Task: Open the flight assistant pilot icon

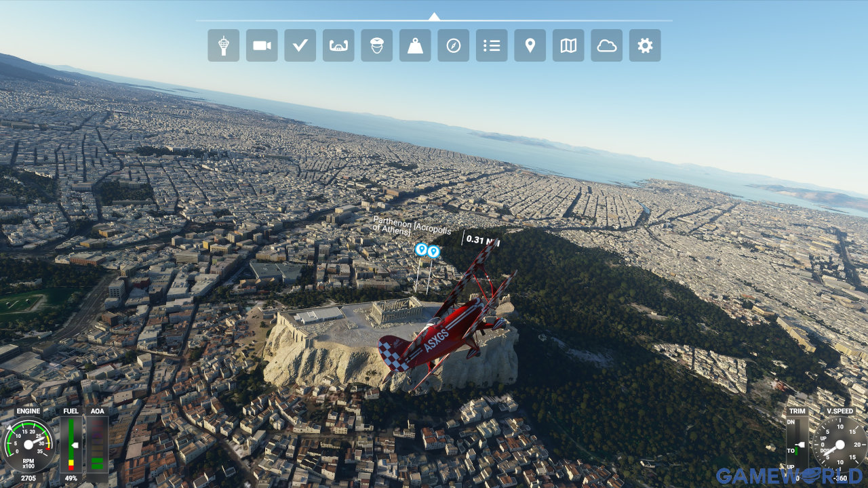Action: (x=376, y=45)
